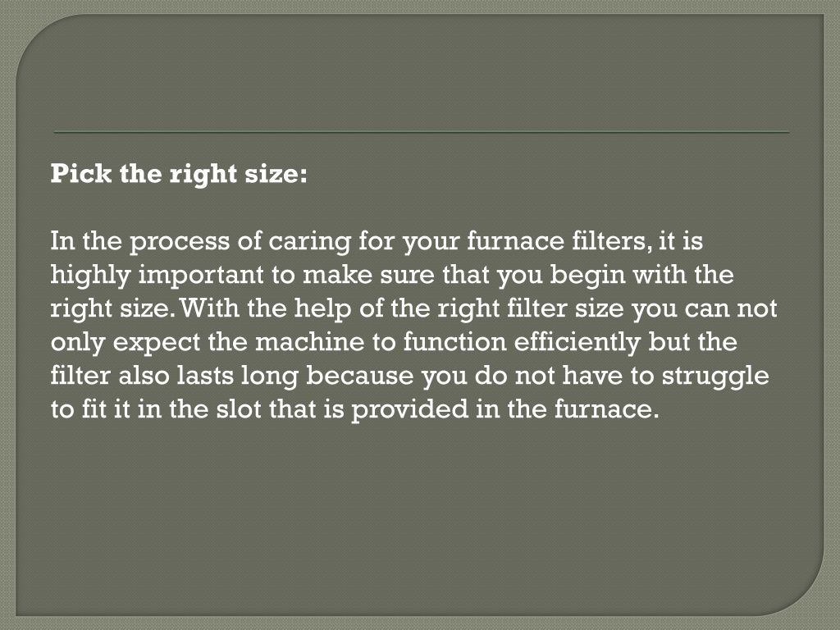This screenshot has width=840, height=630.
Task: Click the word "struggle" in the paragraph
Action: click(x=715, y=376)
